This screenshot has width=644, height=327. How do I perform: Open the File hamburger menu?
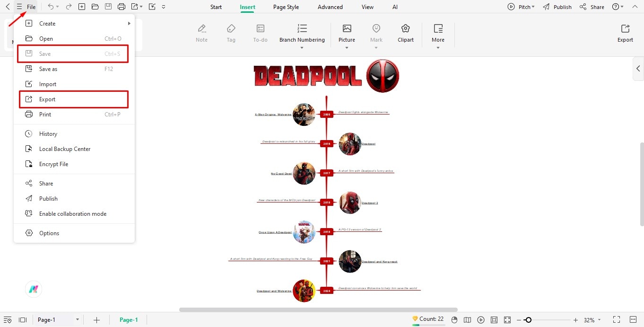click(26, 7)
